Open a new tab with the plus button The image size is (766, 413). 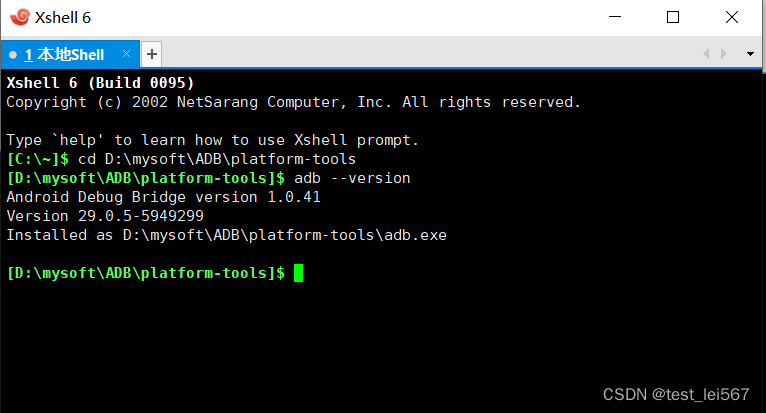[151, 54]
